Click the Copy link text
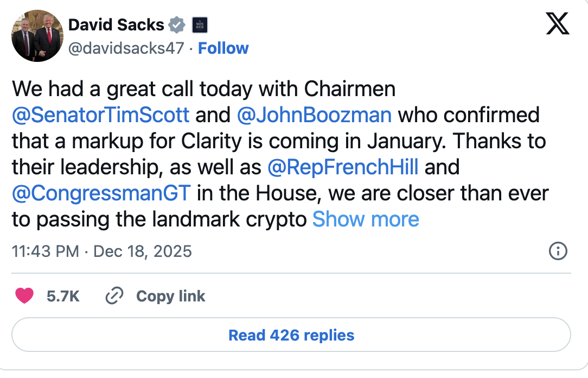This screenshot has height=378, width=588. 170,296
